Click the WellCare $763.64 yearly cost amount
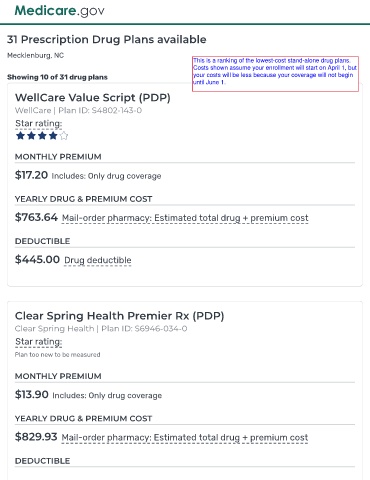Image resolution: width=370 pixels, height=480 pixels. point(36,217)
